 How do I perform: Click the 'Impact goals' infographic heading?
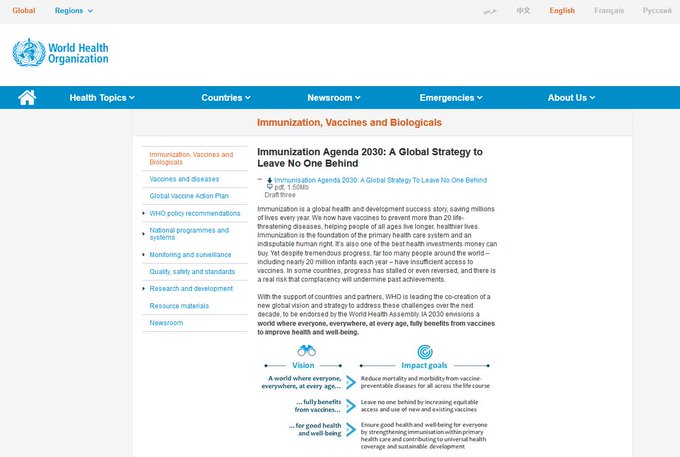(424, 365)
